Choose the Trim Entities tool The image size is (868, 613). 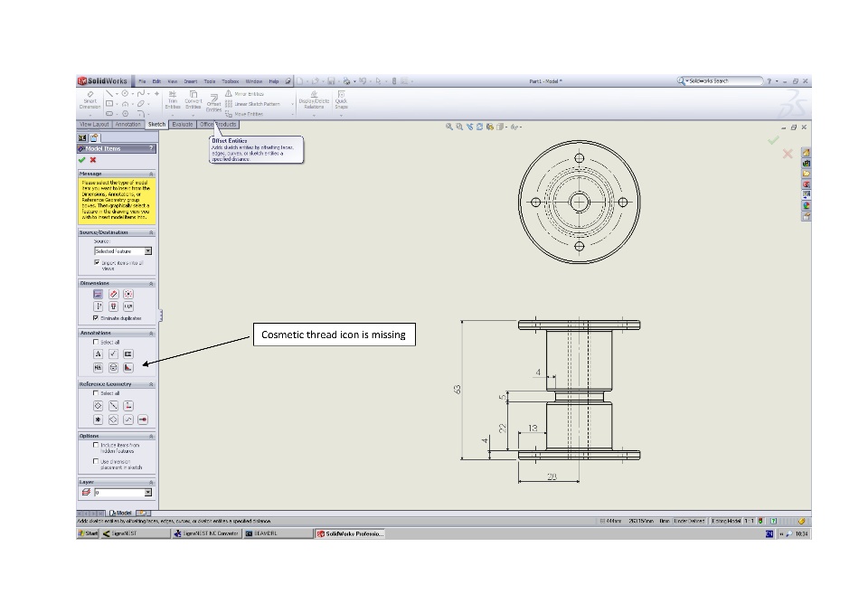(x=173, y=100)
